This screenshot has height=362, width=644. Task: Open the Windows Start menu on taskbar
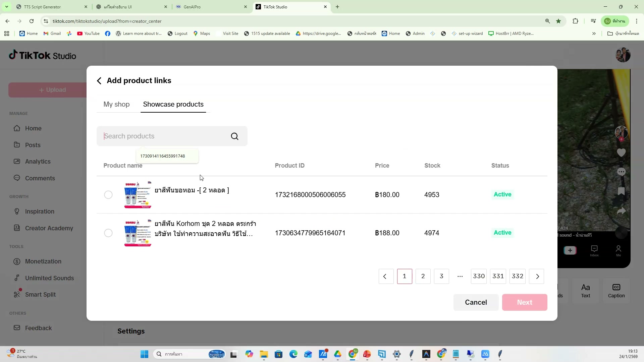click(x=144, y=354)
